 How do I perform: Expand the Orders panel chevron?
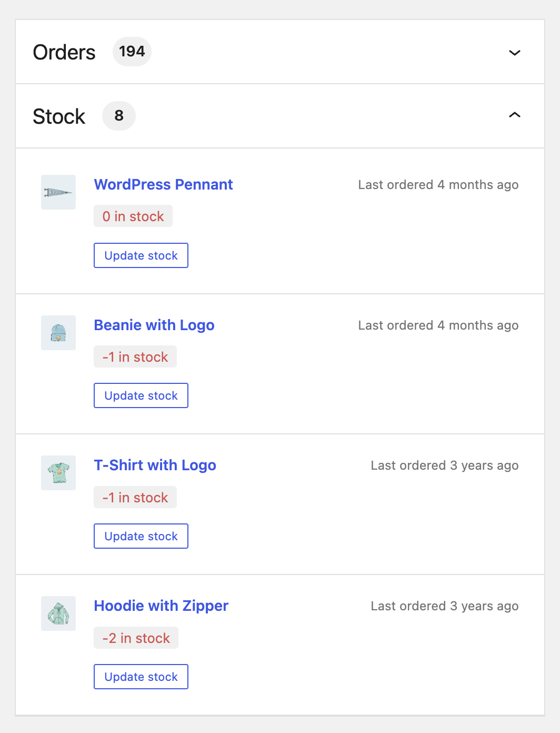515,53
